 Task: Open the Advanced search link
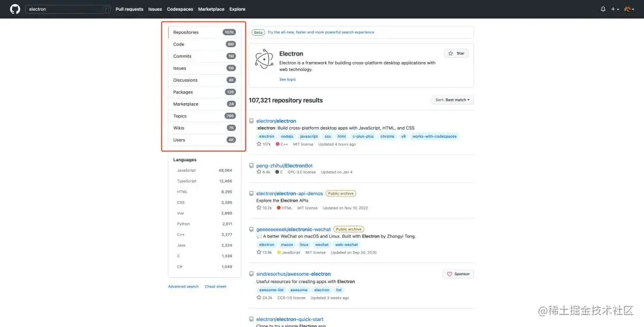[183, 287]
